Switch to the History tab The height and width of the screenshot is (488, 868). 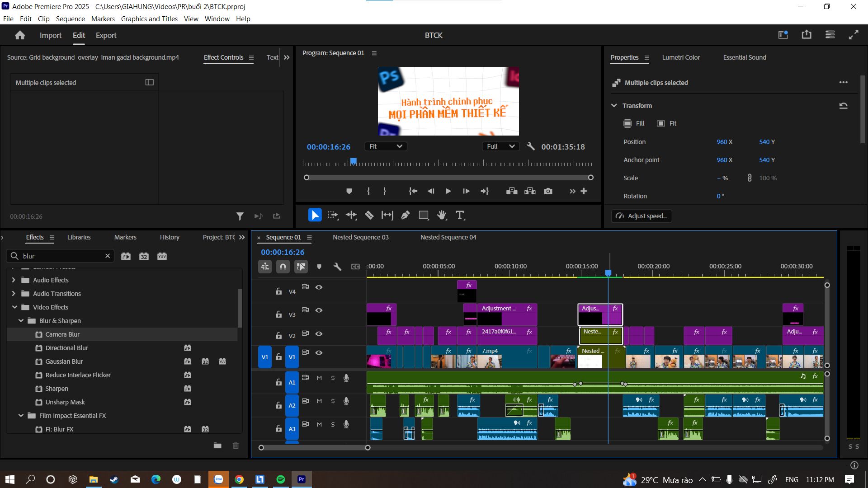[170, 237]
